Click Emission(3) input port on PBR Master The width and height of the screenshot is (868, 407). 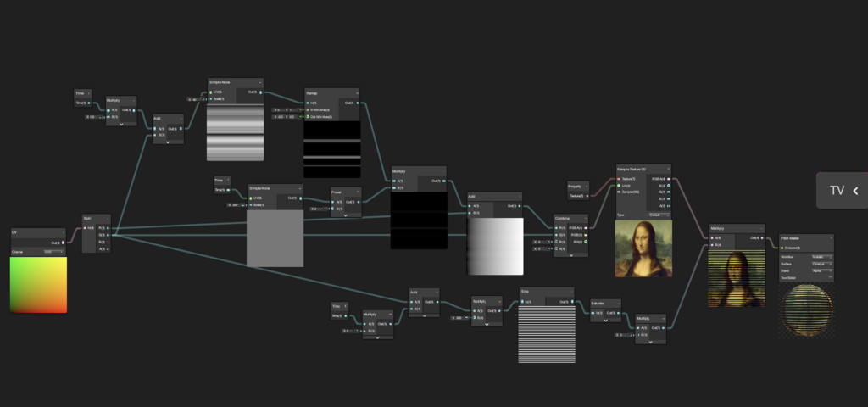coord(782,248)
